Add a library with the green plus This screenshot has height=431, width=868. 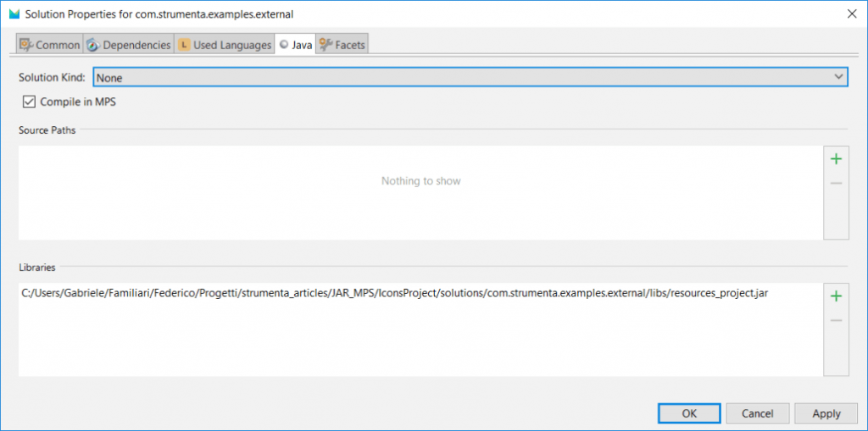[x=836, y=296]
